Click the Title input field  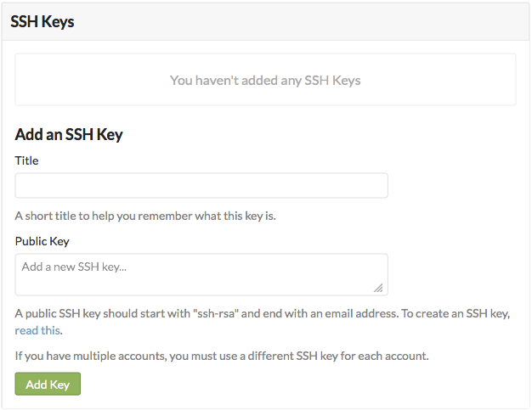(201, 186)
